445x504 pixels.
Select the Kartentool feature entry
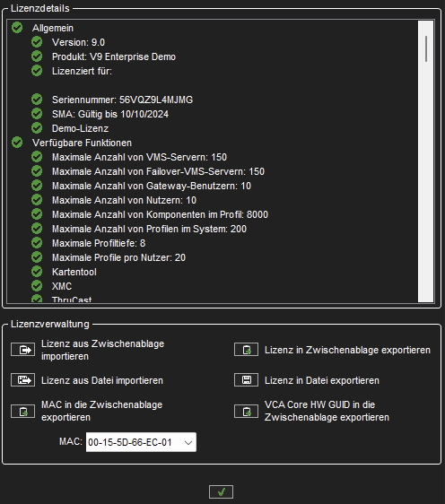[74, 272]
